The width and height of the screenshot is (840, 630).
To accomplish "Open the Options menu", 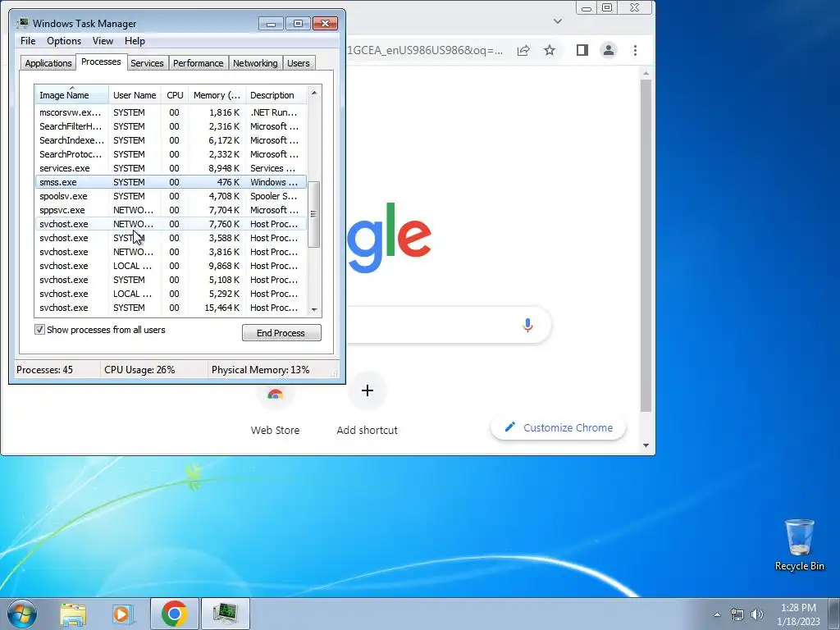I will tap(64, 41).
